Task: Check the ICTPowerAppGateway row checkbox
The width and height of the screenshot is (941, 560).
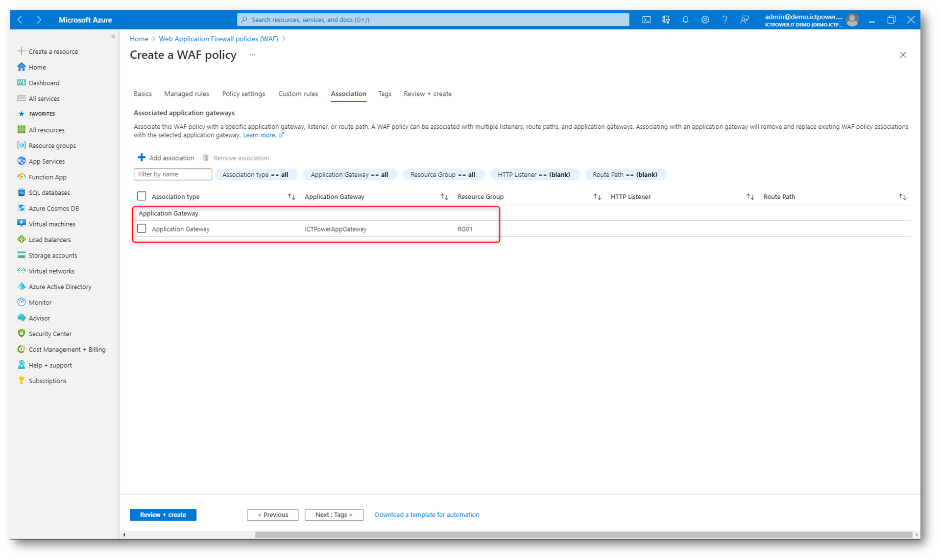Action: click(x=142, y=228)
